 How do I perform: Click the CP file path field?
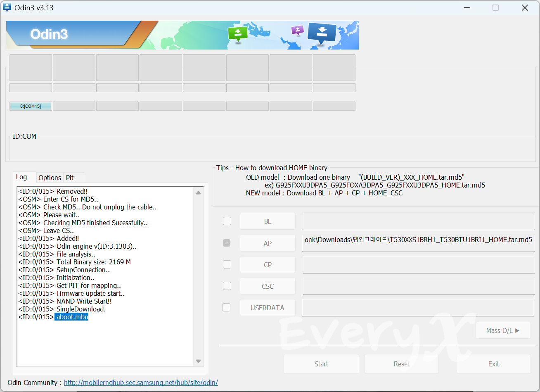click(419, 265)
